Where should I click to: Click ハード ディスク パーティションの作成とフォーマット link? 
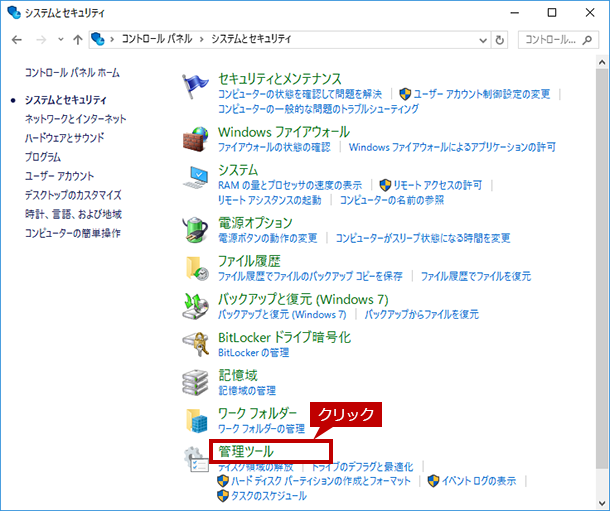point(321,481)
